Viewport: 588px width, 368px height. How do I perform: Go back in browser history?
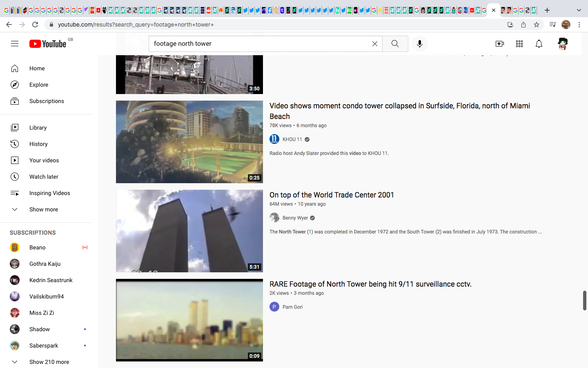(9, 25)
